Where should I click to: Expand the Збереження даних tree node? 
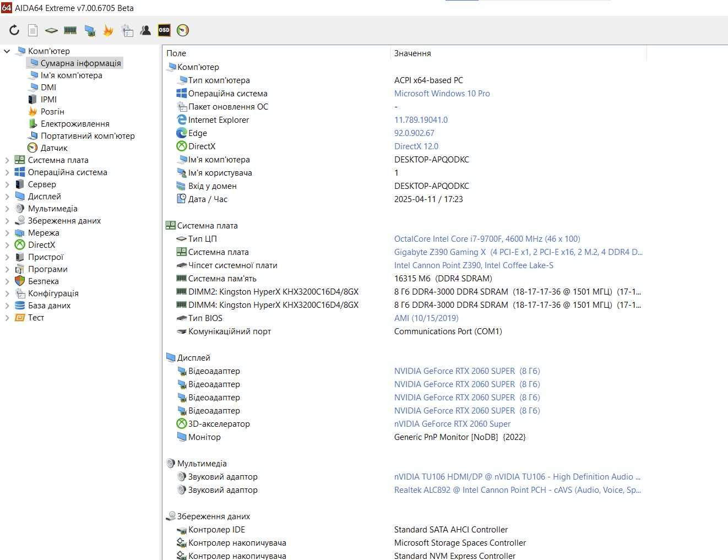coord(7,220)
